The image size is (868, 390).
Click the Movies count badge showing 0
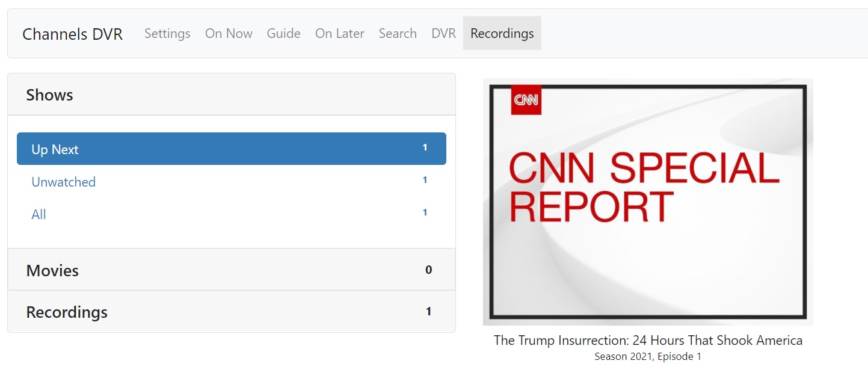coord(428,270)
